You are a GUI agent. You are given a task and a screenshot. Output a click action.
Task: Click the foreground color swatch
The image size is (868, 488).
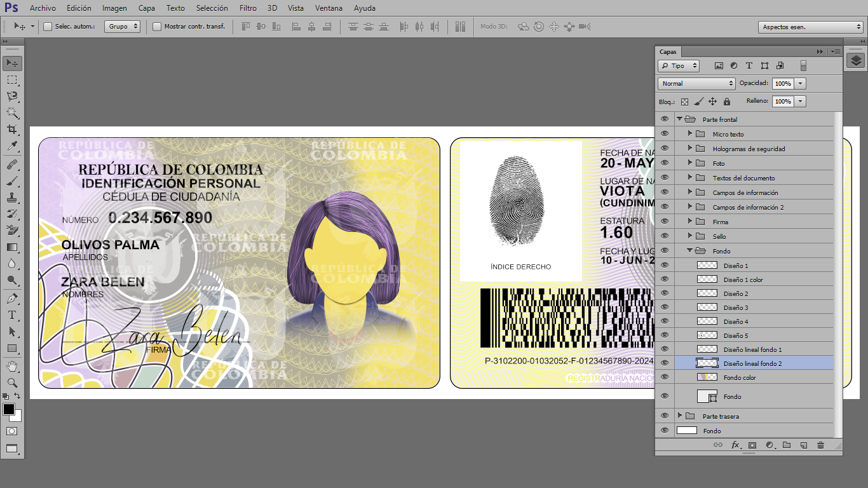[x=9, y=409]
